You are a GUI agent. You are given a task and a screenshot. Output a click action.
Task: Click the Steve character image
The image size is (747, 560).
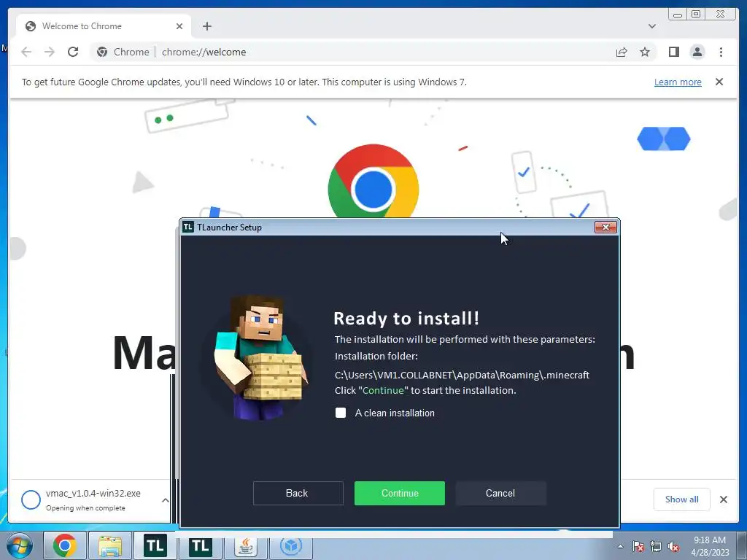point(260,357)
